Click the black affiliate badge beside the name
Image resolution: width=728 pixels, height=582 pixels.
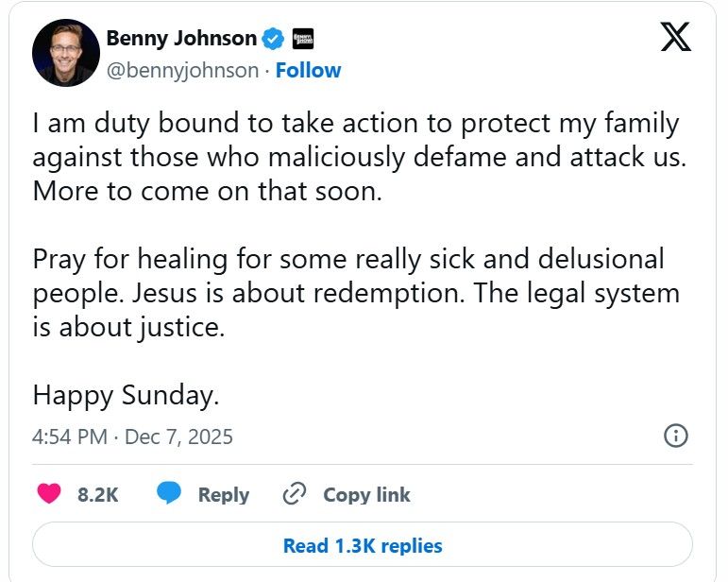coord(302,39)
